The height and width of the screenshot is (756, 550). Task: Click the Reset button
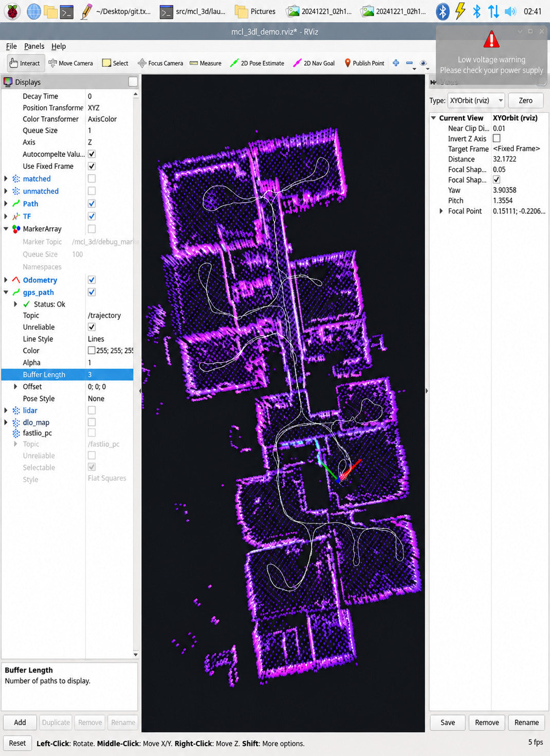(x=17, y=743)
